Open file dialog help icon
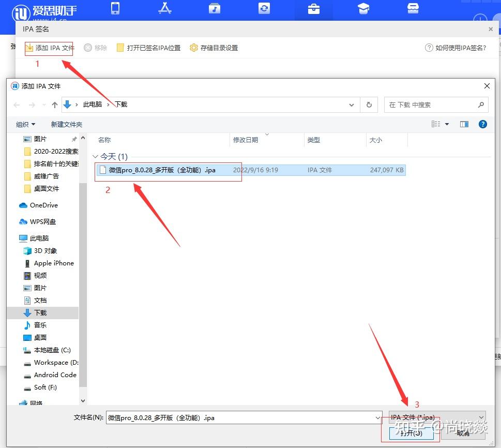This screenshot has height=448, width=501. tap(483, 124)
